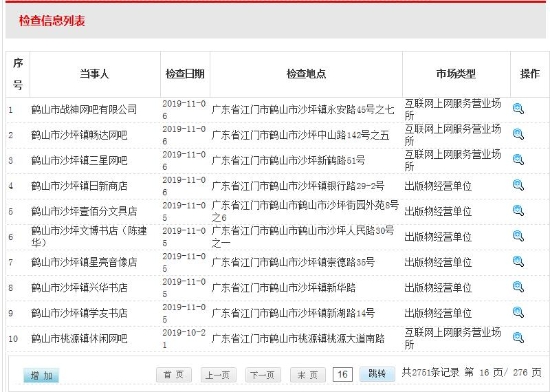
Task: Select name 鹤山市沙坪镇三星网吧
Action: (x=79, y=160)
